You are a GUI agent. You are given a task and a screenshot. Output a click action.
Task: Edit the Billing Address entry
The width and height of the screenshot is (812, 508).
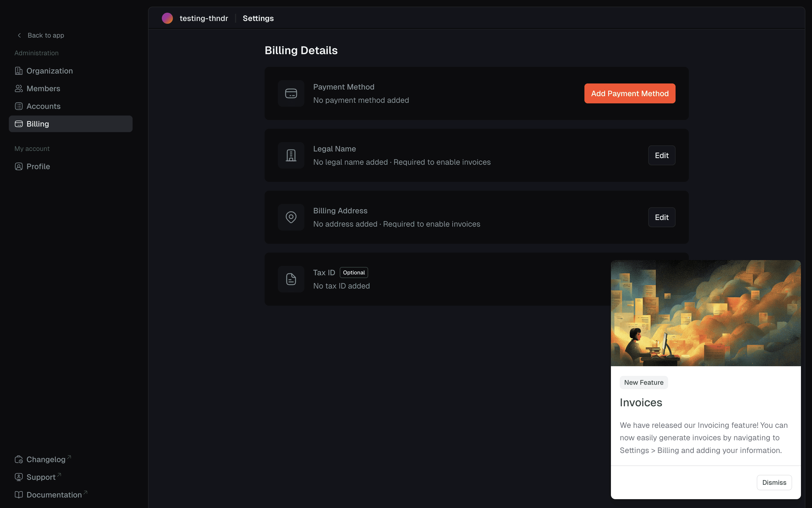pos(661,217)
